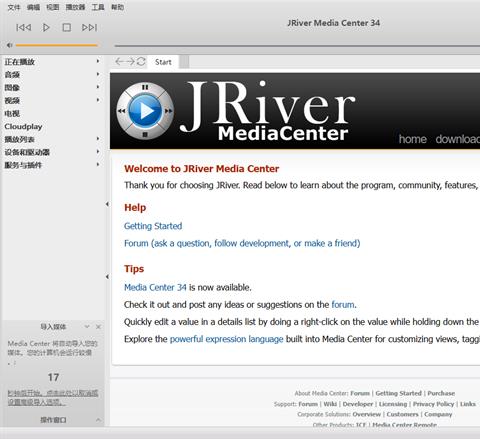Open the powerful expression language link
Viewport: 480px width, 439px height.
[x=226, y=339]
